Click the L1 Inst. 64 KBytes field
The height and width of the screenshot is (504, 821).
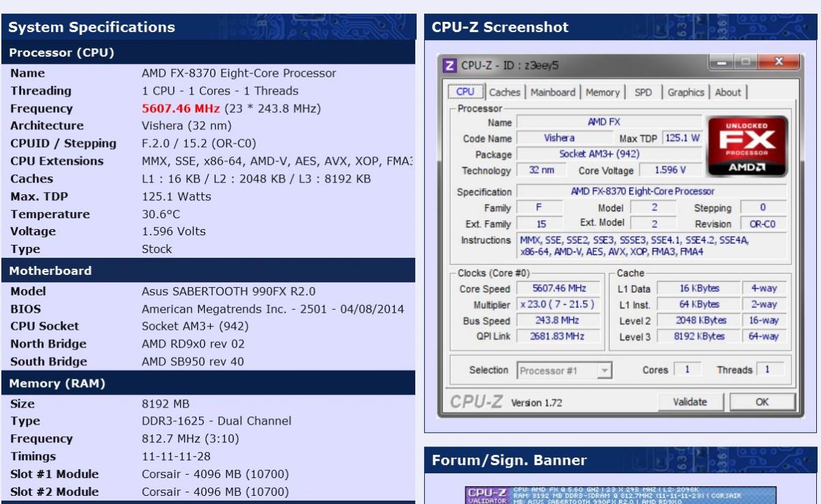pos(699,304)
